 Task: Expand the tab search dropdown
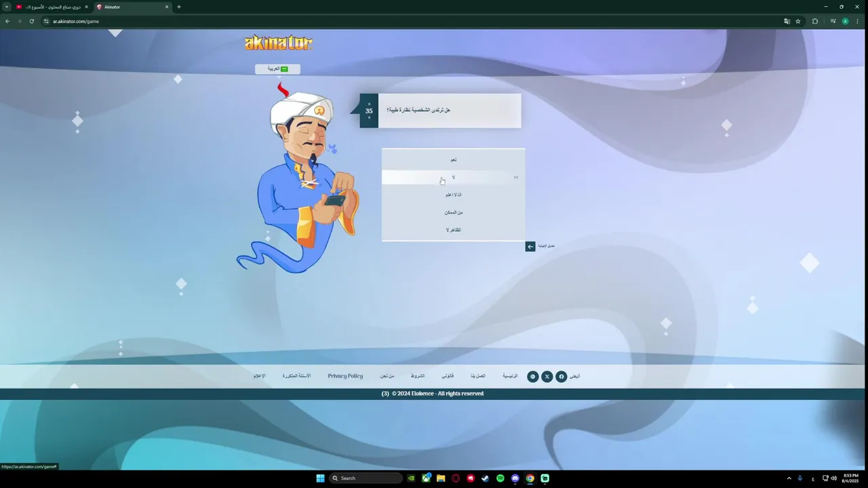click(7, 7)
